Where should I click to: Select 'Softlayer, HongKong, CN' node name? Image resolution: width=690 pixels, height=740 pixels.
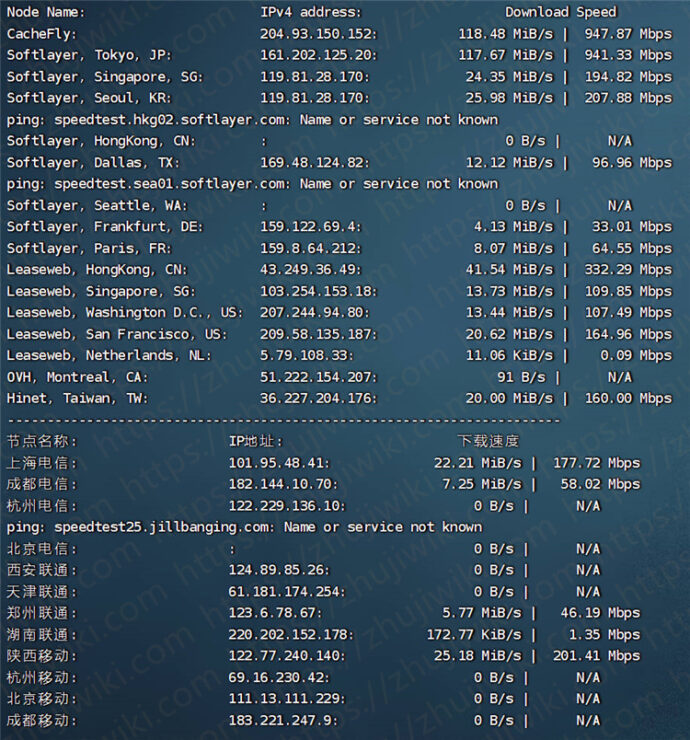101,141
